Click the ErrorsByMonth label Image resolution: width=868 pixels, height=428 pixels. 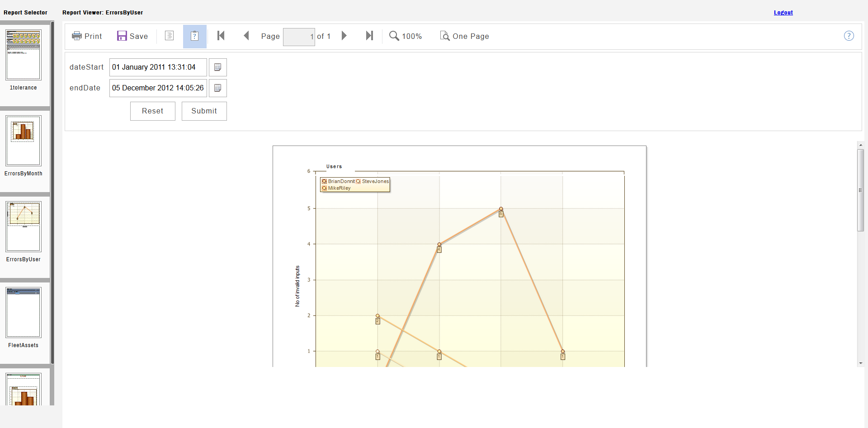point(24,174)
